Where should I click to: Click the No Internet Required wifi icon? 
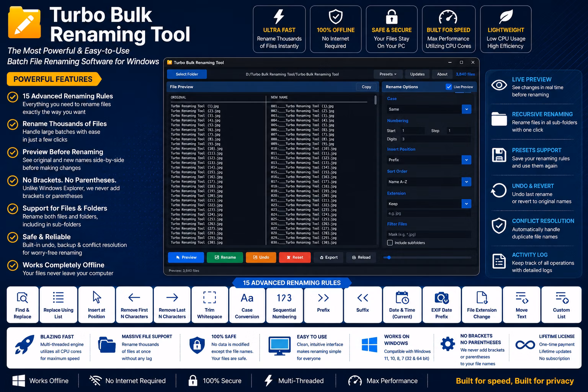[x=95, y=381]
